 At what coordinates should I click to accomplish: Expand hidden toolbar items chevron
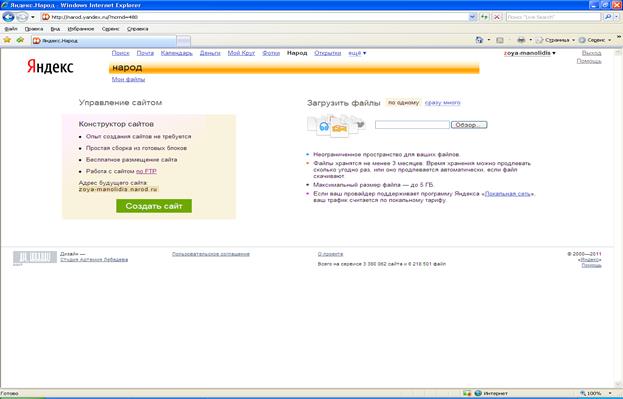pos(619,38)
